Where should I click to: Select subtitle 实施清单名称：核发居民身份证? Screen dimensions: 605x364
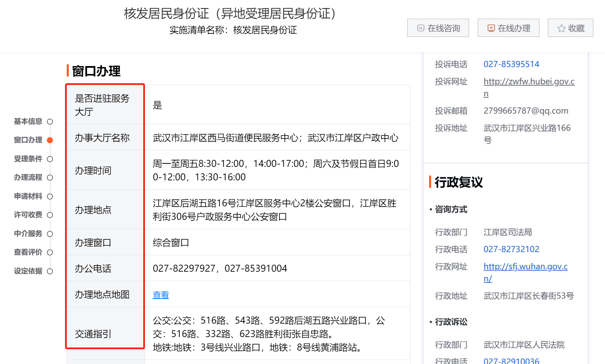pos(233,30)
